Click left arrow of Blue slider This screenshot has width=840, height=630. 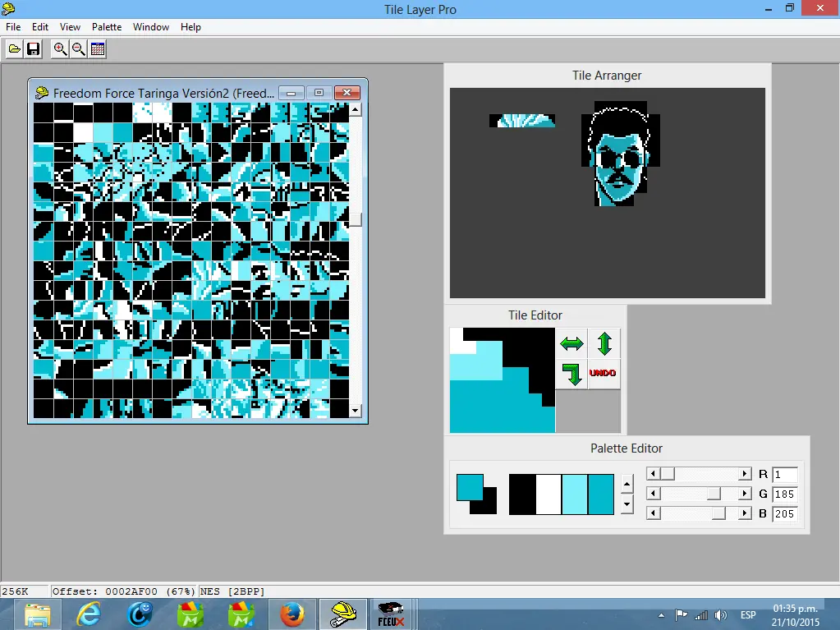653,513
